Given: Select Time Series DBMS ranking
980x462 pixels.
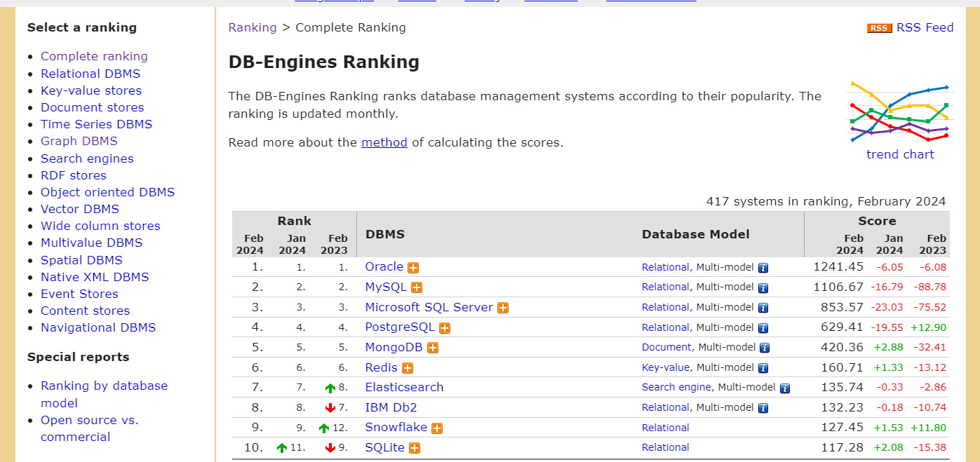Looking at the screenshot, I should coord(96,124).
